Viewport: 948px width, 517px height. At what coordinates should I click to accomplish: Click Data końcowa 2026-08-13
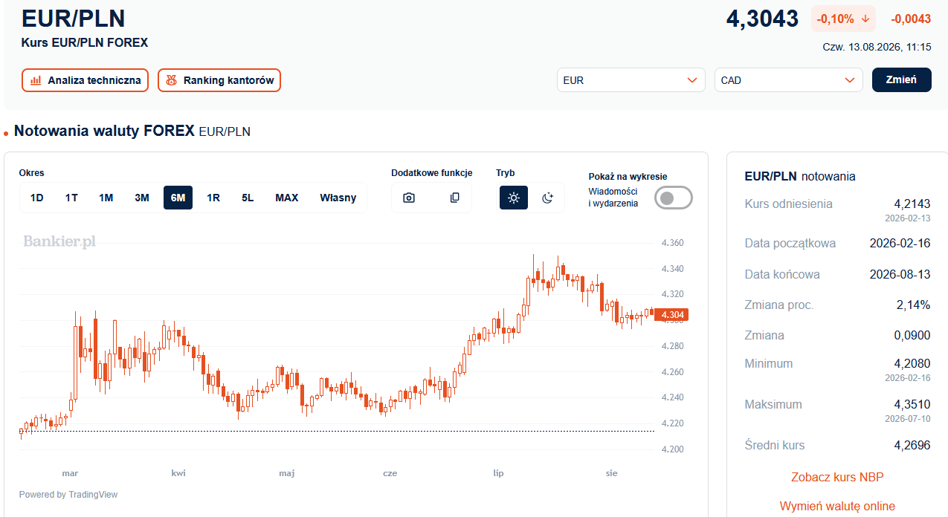[900, 275]
